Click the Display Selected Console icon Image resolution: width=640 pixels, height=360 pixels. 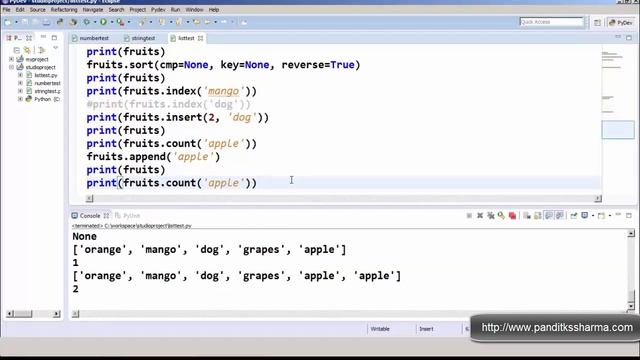(584, 216)
